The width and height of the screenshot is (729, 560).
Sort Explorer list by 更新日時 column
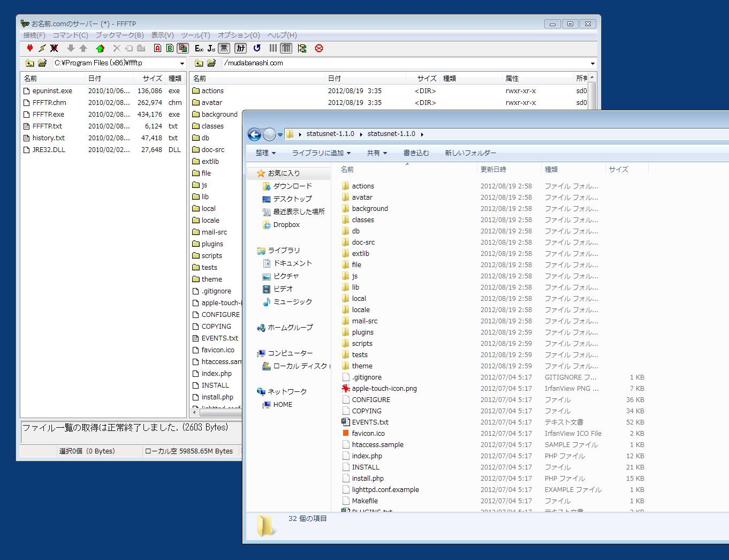click(509, 169)
